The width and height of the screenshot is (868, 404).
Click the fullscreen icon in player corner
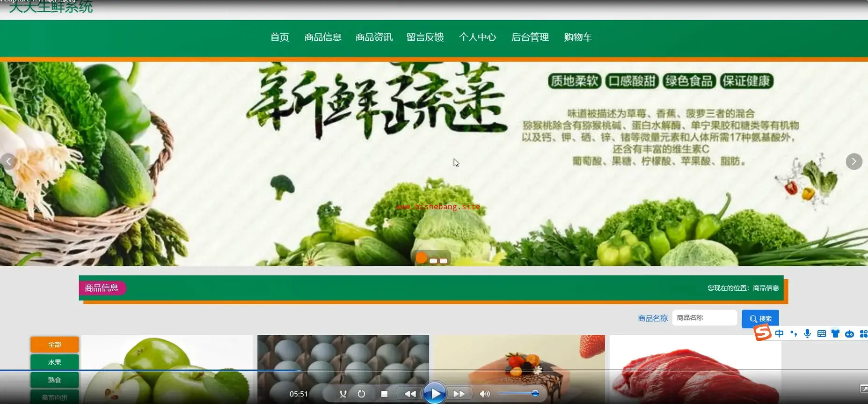pyautogui.click(x=864, y=389)
